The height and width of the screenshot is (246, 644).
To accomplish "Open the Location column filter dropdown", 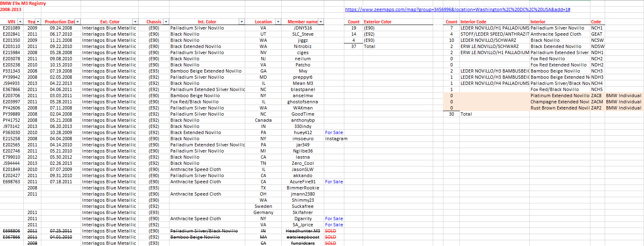I will coord(278,22).
